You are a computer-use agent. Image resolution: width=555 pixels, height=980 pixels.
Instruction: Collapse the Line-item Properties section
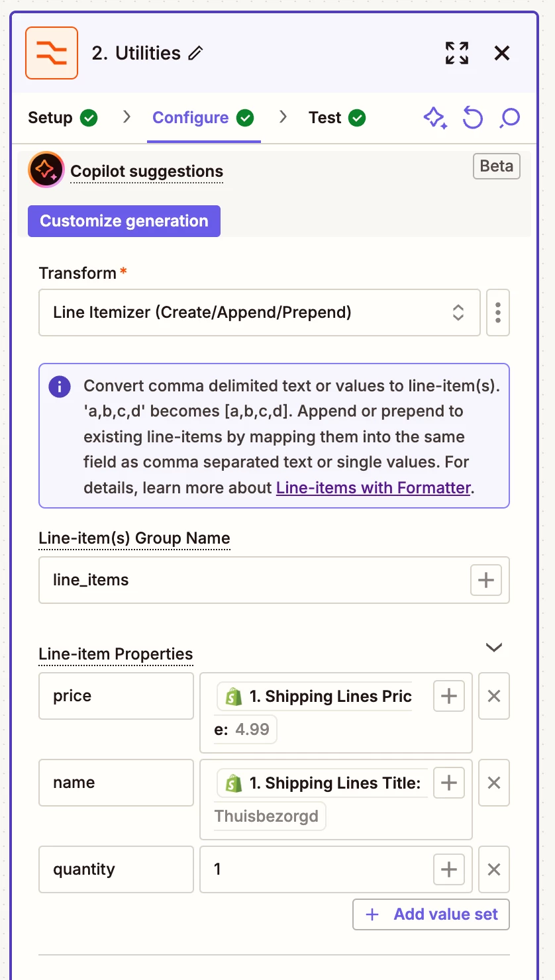494,648
